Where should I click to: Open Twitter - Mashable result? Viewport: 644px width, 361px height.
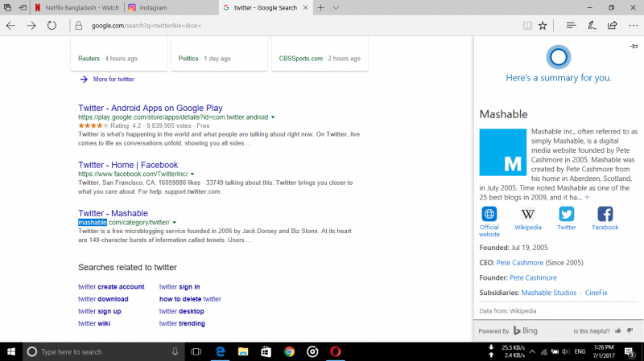coord(113,213)
